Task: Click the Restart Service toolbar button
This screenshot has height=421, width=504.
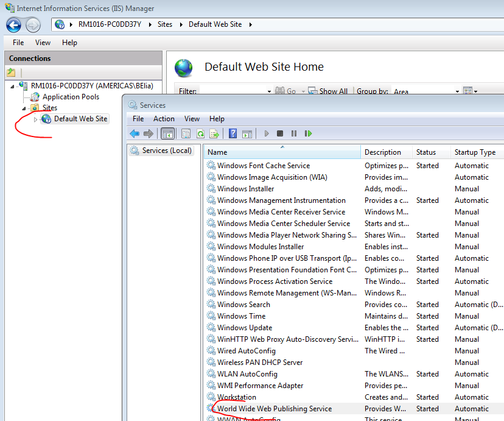Action: pyautogui.click(x=308, y=133)
